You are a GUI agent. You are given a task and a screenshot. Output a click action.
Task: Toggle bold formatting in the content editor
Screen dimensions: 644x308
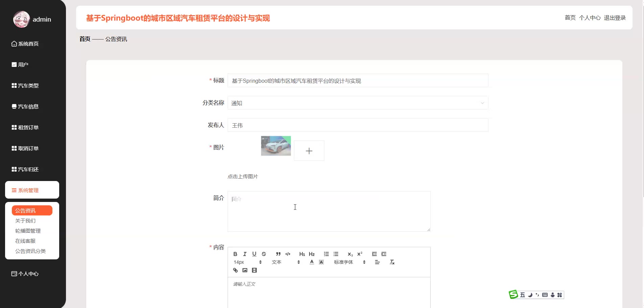(x=235, y=254)
